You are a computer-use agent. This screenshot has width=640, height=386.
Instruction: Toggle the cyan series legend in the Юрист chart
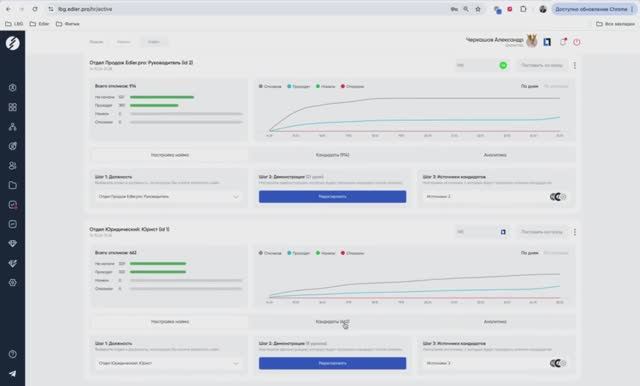pos(298,253)
